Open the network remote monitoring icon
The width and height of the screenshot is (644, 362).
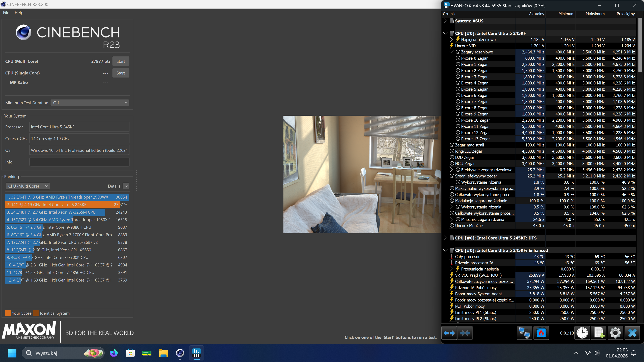point(524,333)
